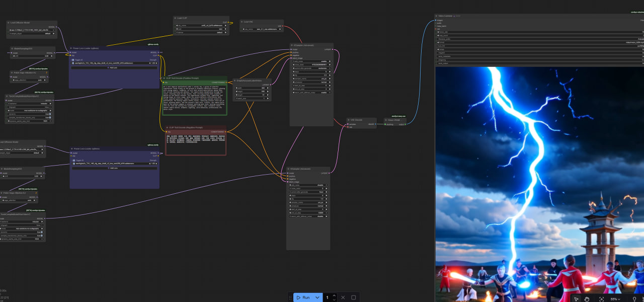The image size is (644, 302).
Task: Toggle All switch in top Power Lora Loader
Action: 73,59
